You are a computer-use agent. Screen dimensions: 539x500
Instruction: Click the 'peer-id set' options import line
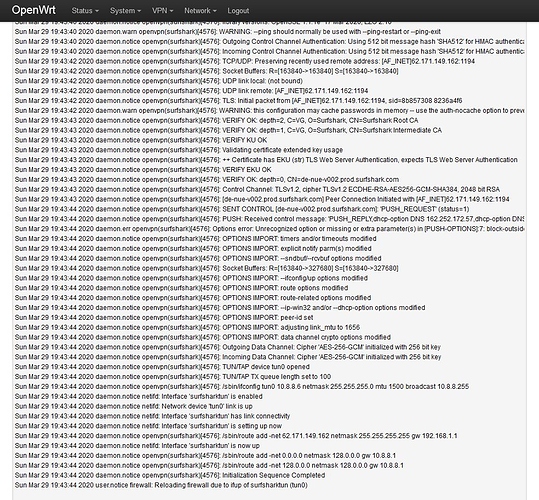tap(164, 318)
